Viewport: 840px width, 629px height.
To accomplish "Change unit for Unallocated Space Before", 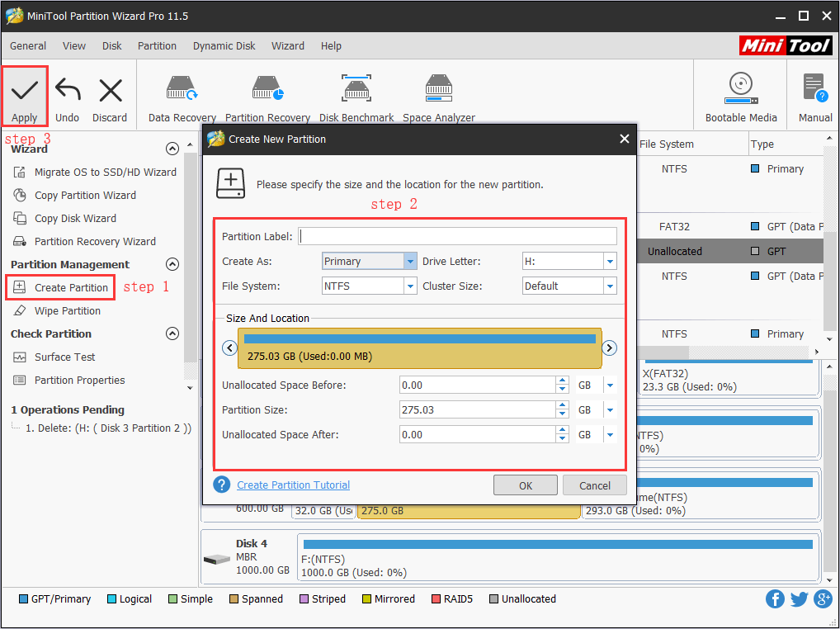I will tap(610, 385).
